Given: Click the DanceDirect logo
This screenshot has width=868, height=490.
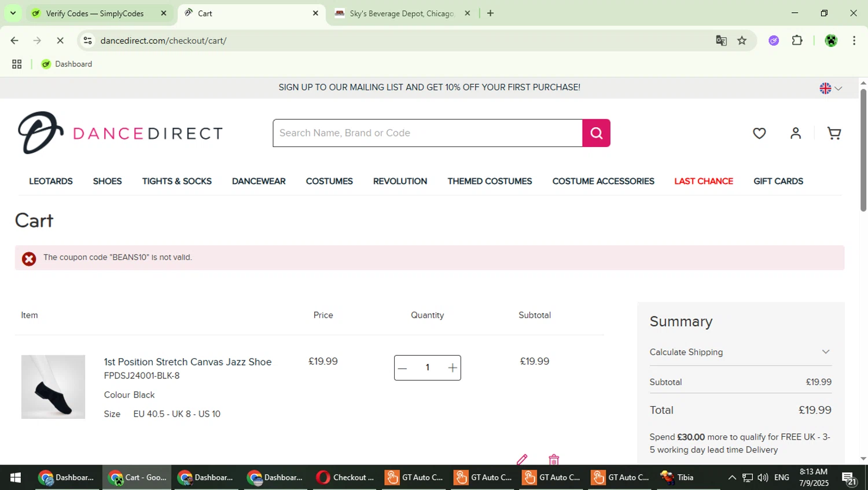Looking at the screenshot, I should click(x=120, y=132).
